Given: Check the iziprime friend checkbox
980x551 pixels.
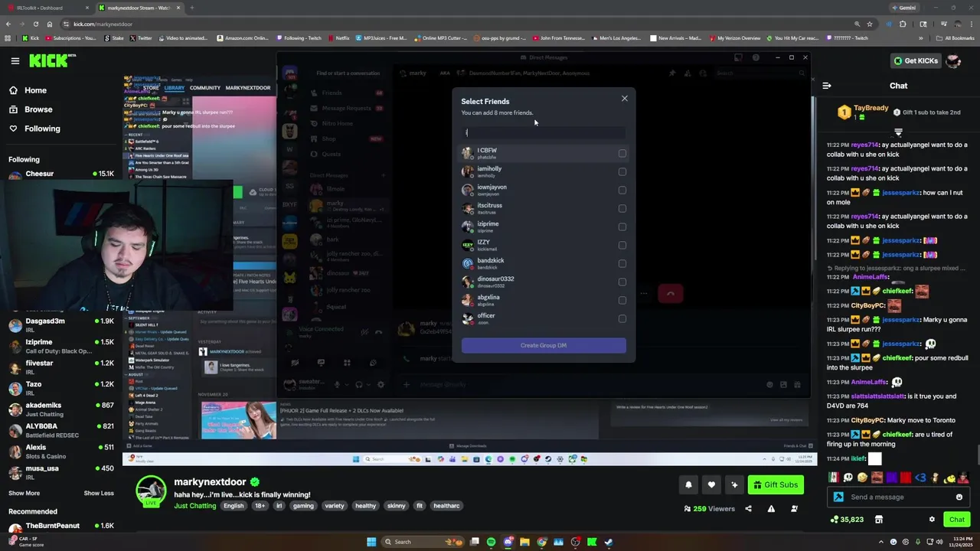Looking at the screenshot, I should click(622, 227).
